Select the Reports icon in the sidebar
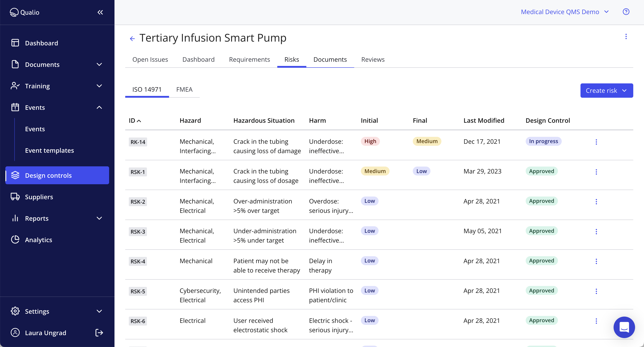Image resolution: width=644 pixels, height=347 pixels. (x=15, y=218)
